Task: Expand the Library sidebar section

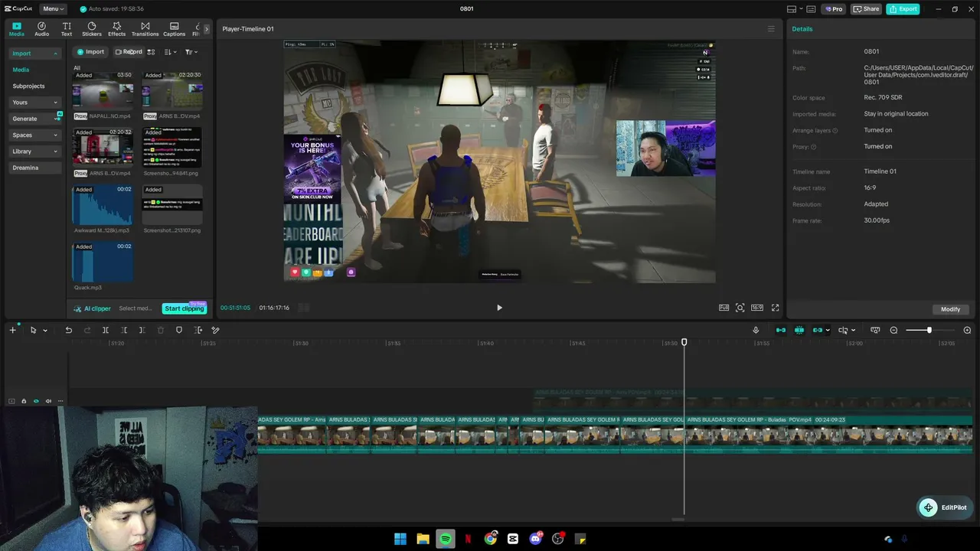Action: click(x=34, y=152)
